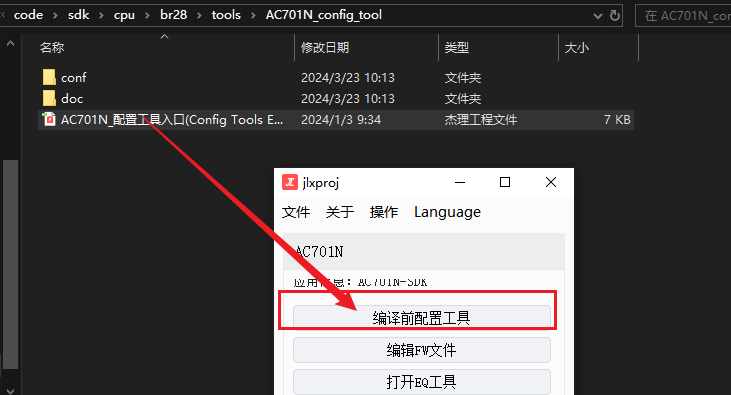Screen dimensions: 731x395
Task: Open the conf folder icon
Action: (x=49, y=77)
